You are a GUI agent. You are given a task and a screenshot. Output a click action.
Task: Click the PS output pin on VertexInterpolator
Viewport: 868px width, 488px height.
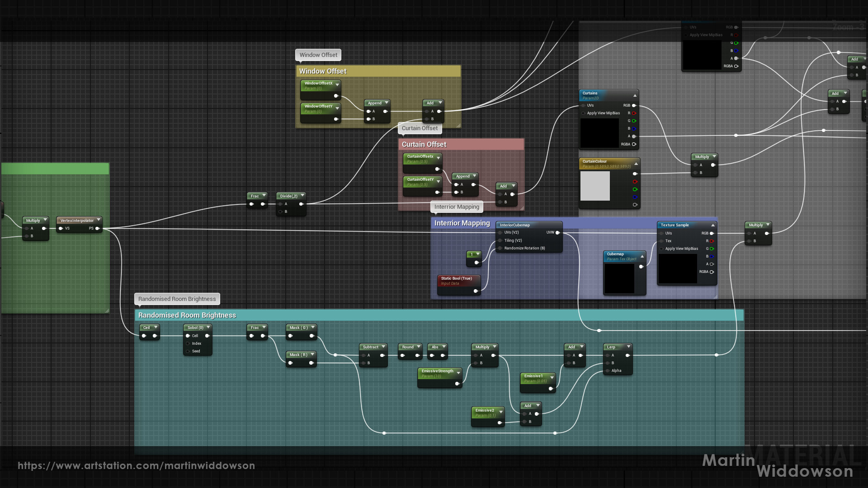(x=97, y=229)
